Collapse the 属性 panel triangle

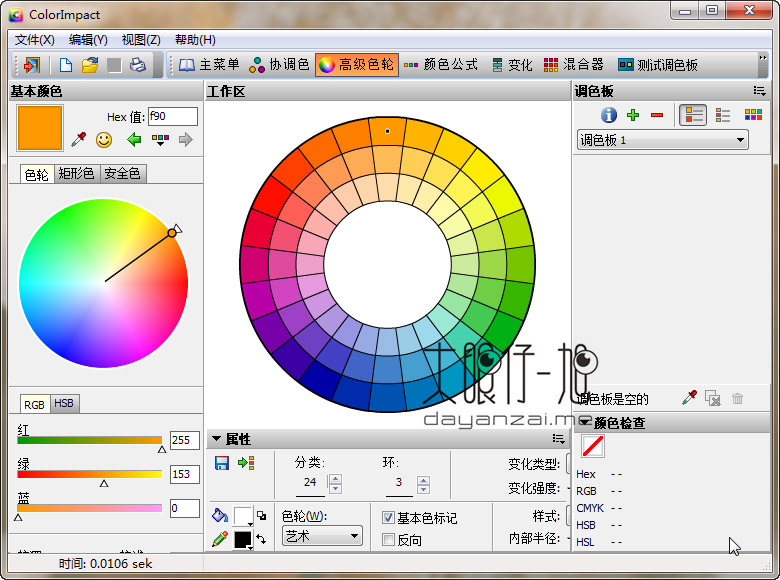[216, 439]
